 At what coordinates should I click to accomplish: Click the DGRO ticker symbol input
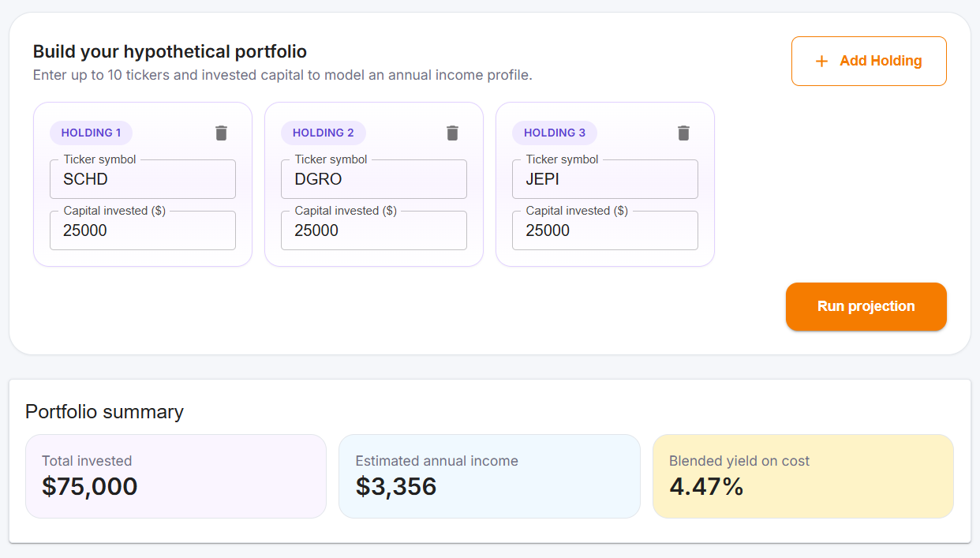click(x=373, y=179)
